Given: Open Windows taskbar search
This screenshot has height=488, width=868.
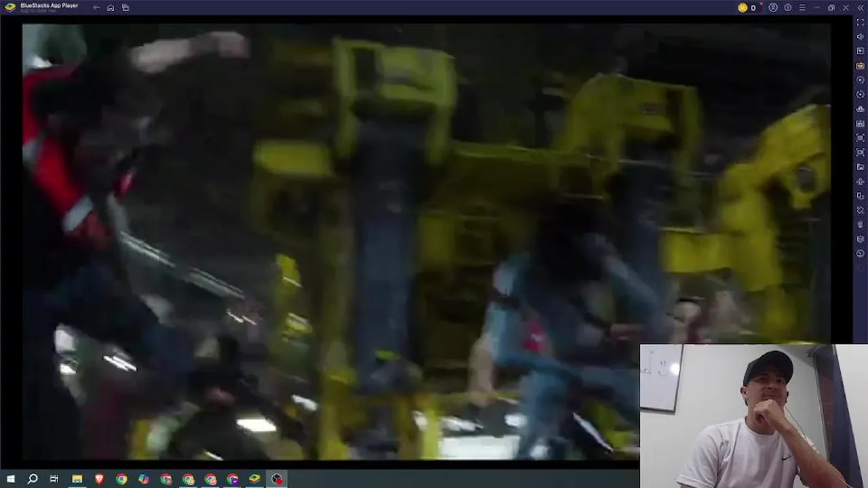Looking at the screenshot, I should point(32,479).
